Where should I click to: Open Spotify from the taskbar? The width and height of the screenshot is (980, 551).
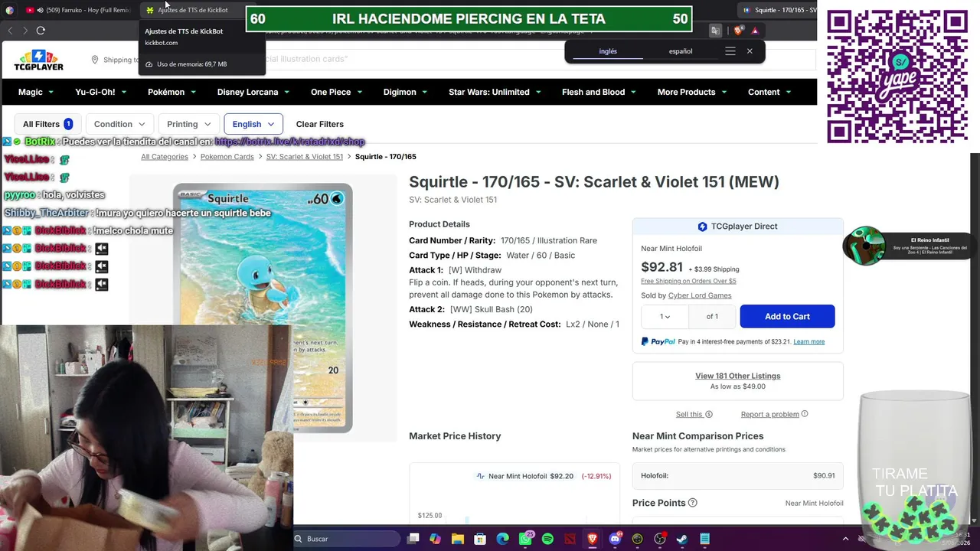coord(547,539)
